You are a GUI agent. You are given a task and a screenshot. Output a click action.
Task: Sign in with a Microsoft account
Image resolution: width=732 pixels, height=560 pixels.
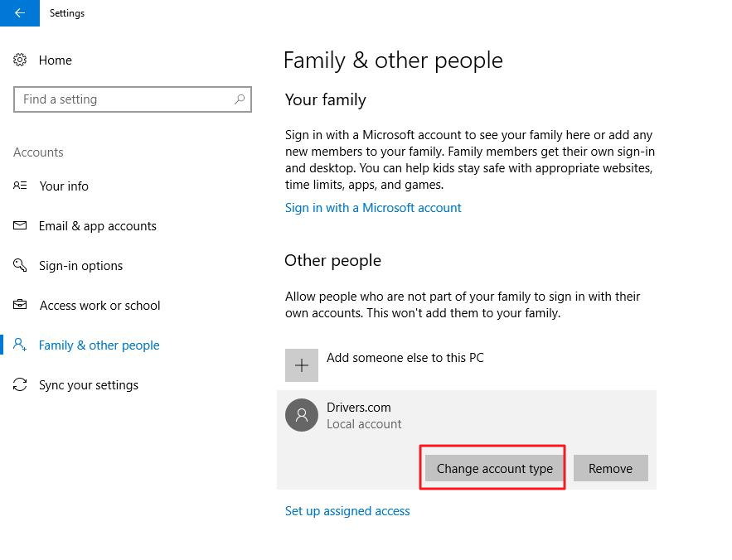(x=373, y=207)
